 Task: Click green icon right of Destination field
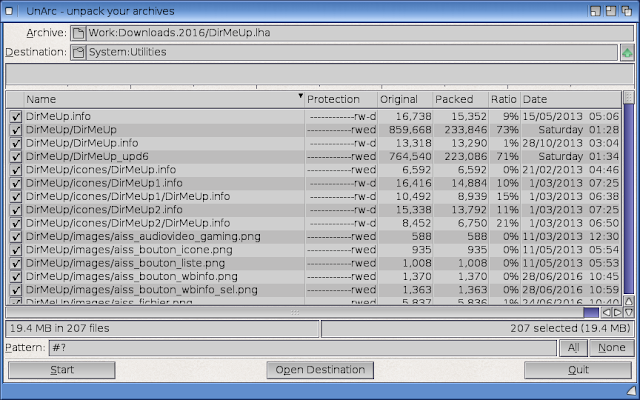(x=627, y=52)
